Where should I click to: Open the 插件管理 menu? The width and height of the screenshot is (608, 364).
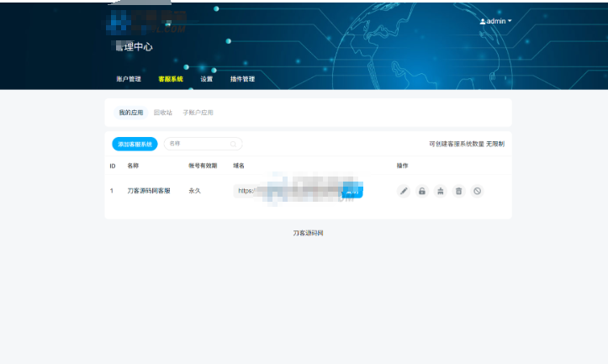pos(242,79)
